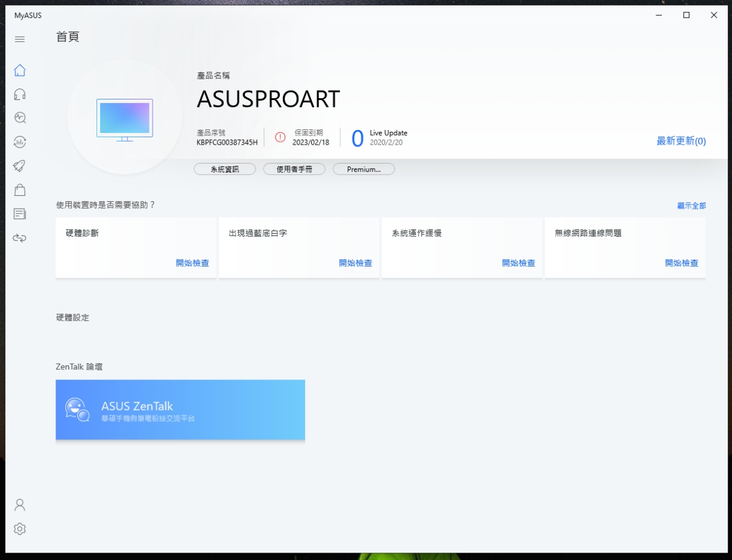Click the Live Update count 0
The height and width of the screenshot is (560, 732).
pyautogui.click(x=357, y=138)
